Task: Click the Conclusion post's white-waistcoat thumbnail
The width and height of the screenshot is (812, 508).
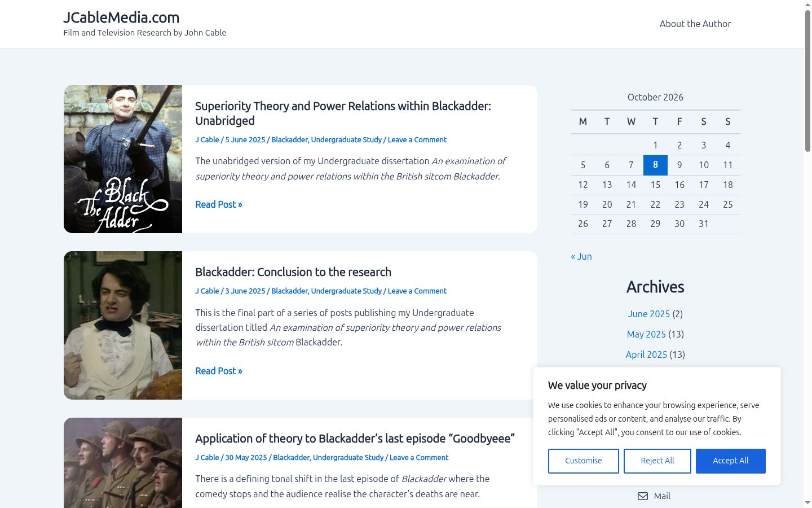Action: click(x=123, y=325)
